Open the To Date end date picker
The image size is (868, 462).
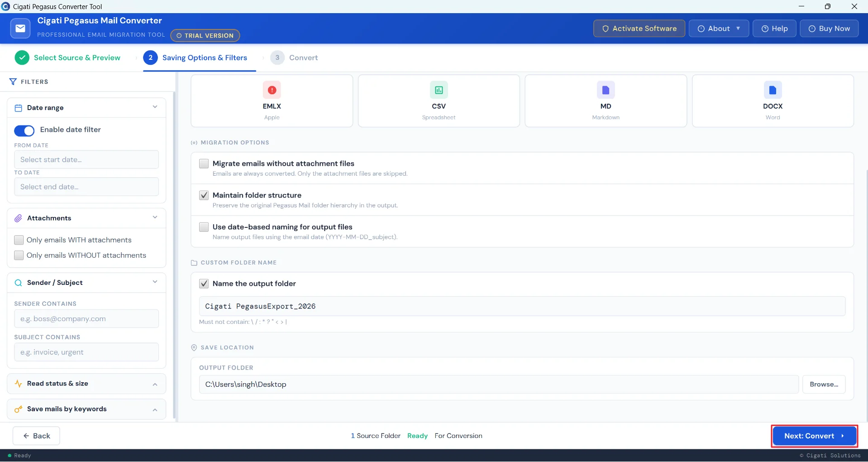(86, 187)
